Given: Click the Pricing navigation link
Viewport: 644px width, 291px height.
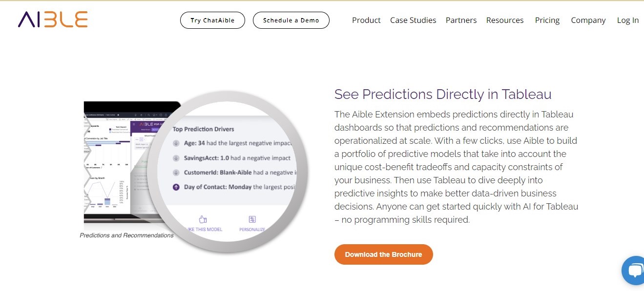Looking at the screenshot, I should point(547,20).
